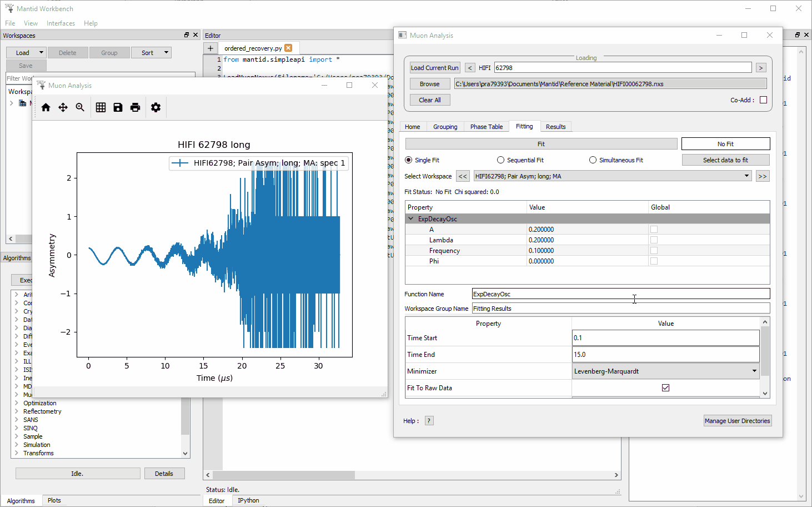The image size is (812, 507).
Task: Add a new editor tab with plus
Action: 210,48
